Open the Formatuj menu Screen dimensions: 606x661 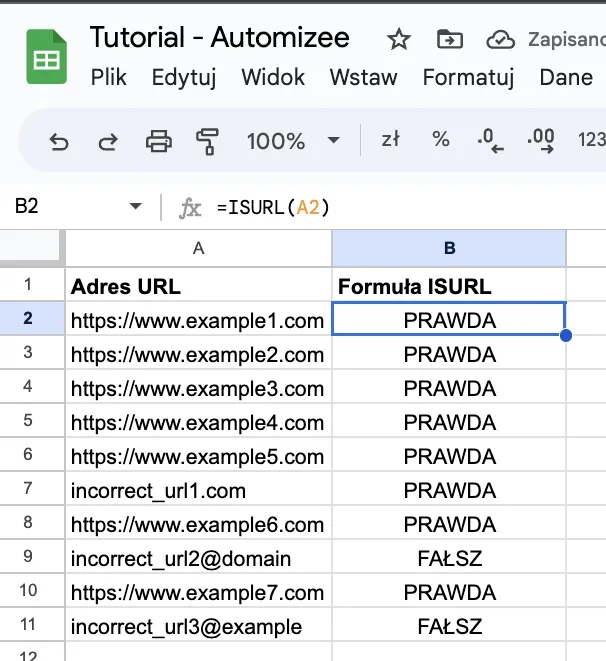[468, 78]
